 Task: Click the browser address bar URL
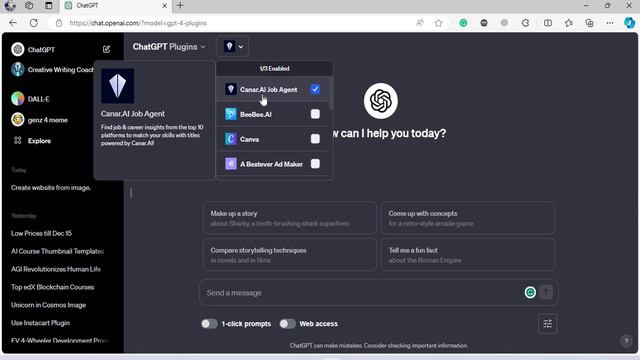[x=138, y=23]
